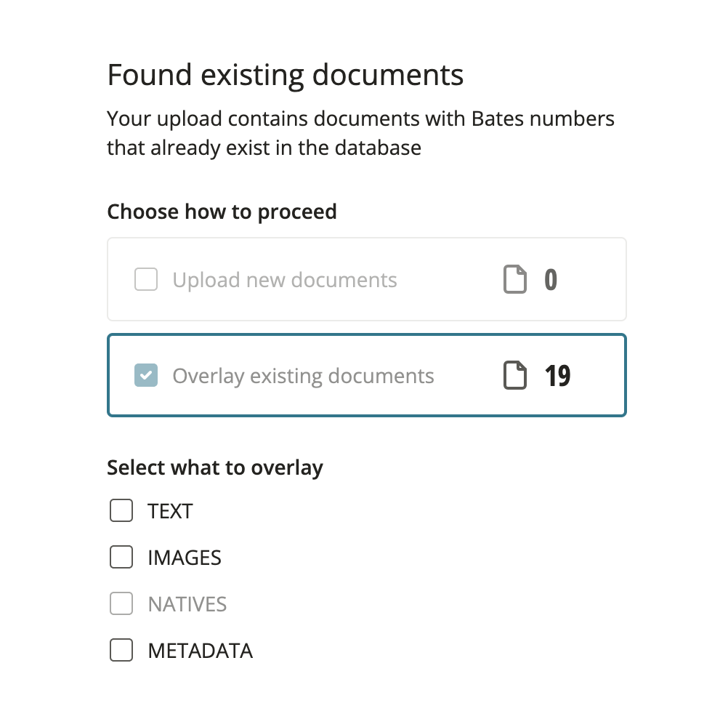The width and height of the screenshot is (728, 711).
Task: Click the document count 19
Action: point(557,375)
